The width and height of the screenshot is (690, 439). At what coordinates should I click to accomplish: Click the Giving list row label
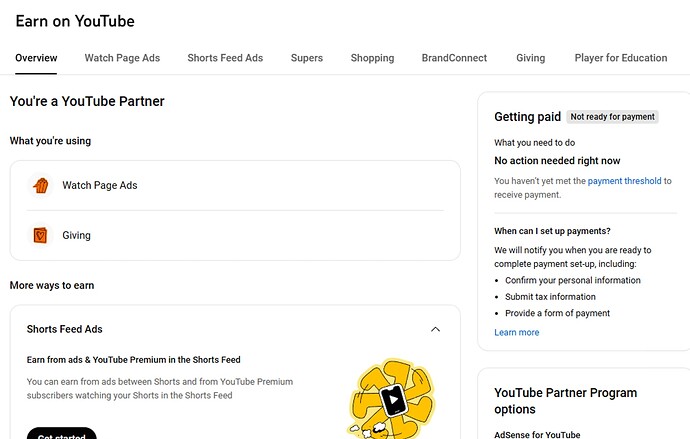[77, 235]
